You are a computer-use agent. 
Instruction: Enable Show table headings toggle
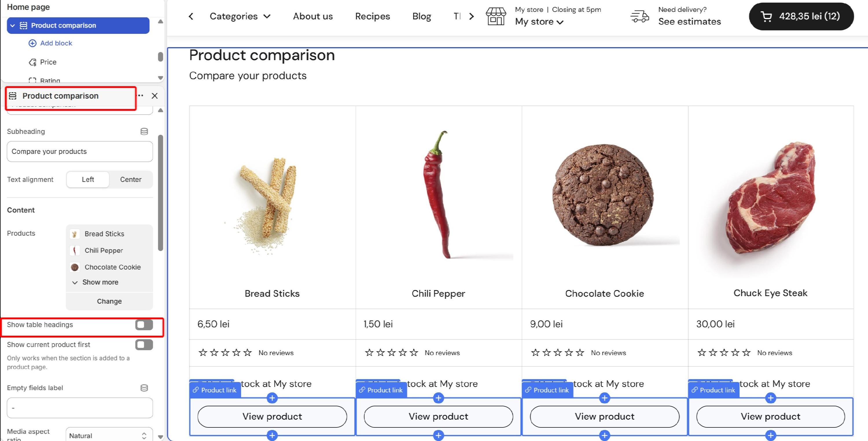click(x=144, y=325)
